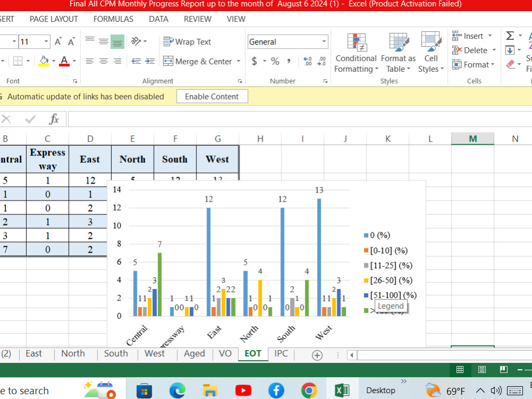Switch to the Aged sheet tab
The width and height of the screenshot is (532, 399).
click(x=194, y=354)
